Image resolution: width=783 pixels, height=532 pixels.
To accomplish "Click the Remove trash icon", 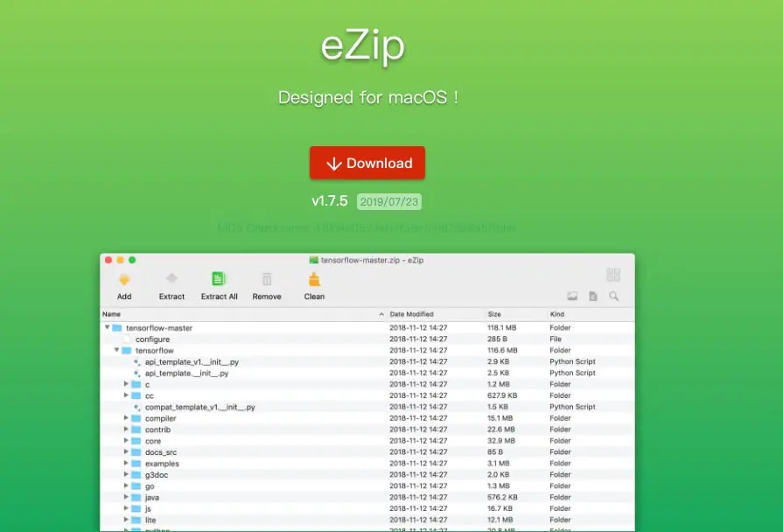I will (x=267, y=279).
